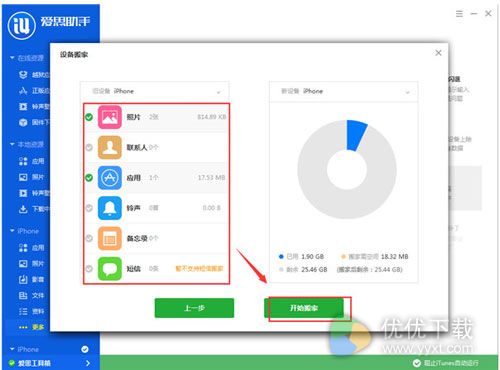Click the 18.32 MB required space value
The height and width of the screenshot is (370, 500).
point(394,257)
